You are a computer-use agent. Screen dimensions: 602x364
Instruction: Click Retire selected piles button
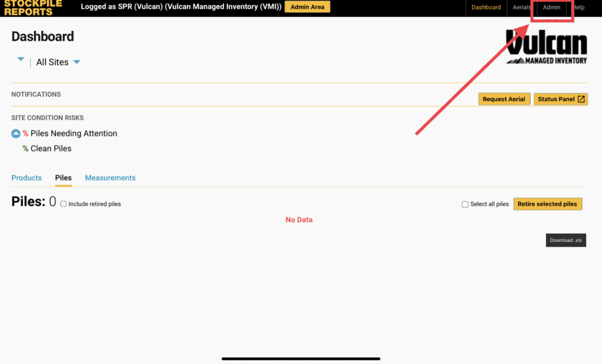[x=547, y=204]
